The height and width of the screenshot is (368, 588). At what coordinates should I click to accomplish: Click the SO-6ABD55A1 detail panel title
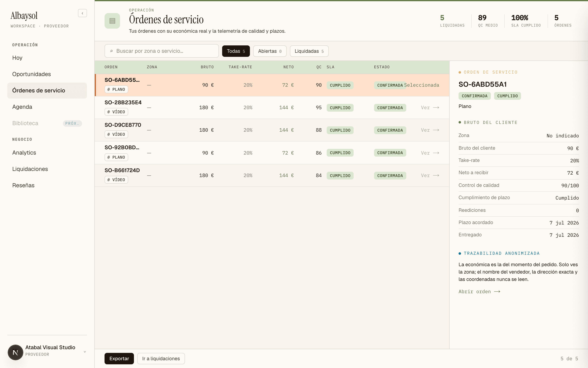click(483, 84)
